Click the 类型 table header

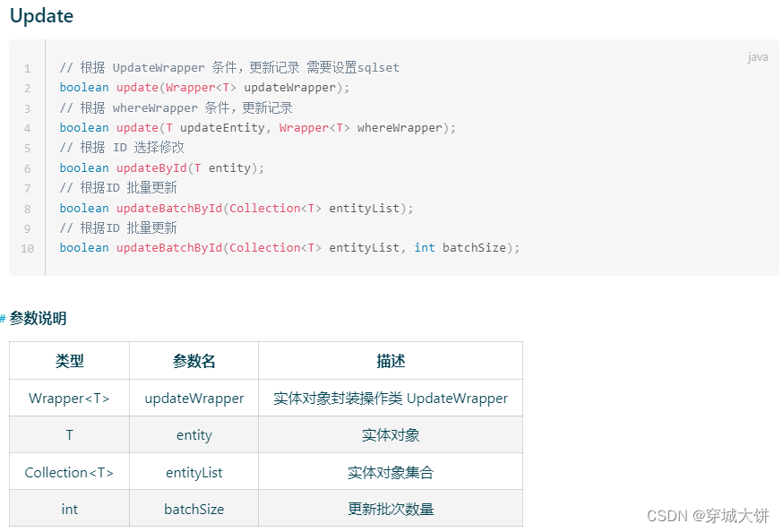click(x=69, y=361)
